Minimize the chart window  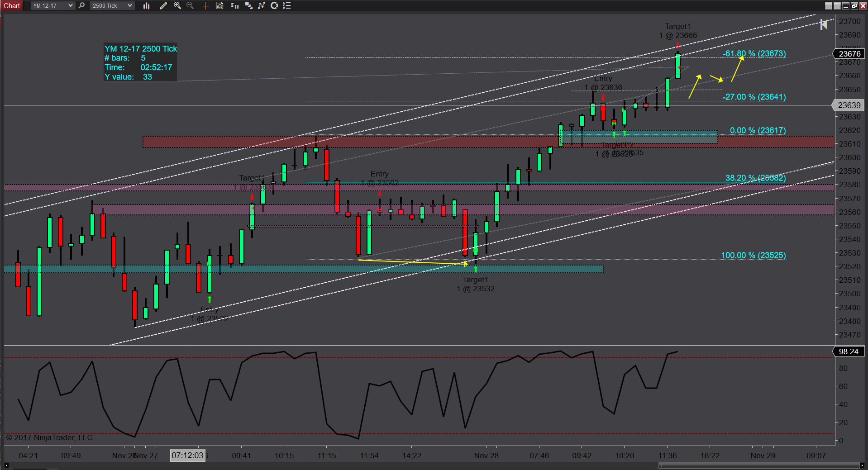point(845,5)
